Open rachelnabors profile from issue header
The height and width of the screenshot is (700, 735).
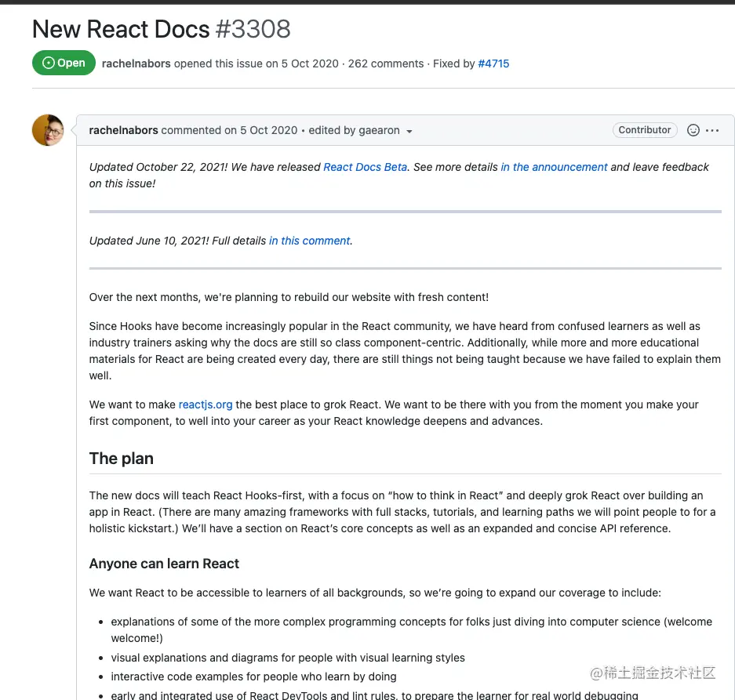(136, 63)
